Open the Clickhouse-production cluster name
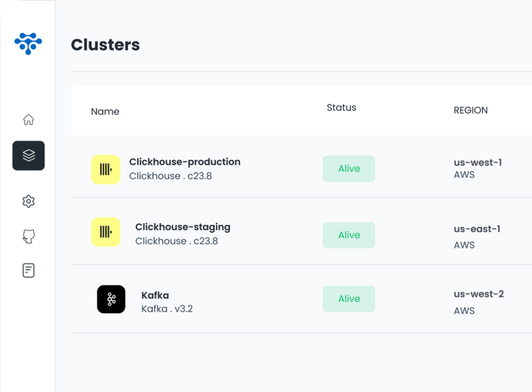This screenshot has width=532, height=392. click(x=184, y=162)
